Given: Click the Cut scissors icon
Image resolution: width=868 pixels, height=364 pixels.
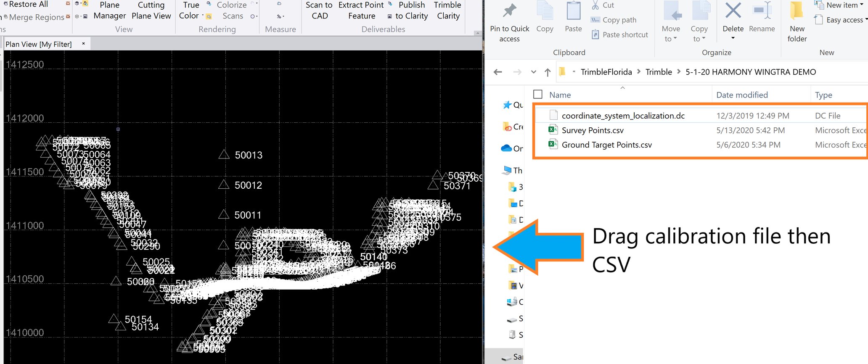Looking at the screenshot, I should pos(595,5).
